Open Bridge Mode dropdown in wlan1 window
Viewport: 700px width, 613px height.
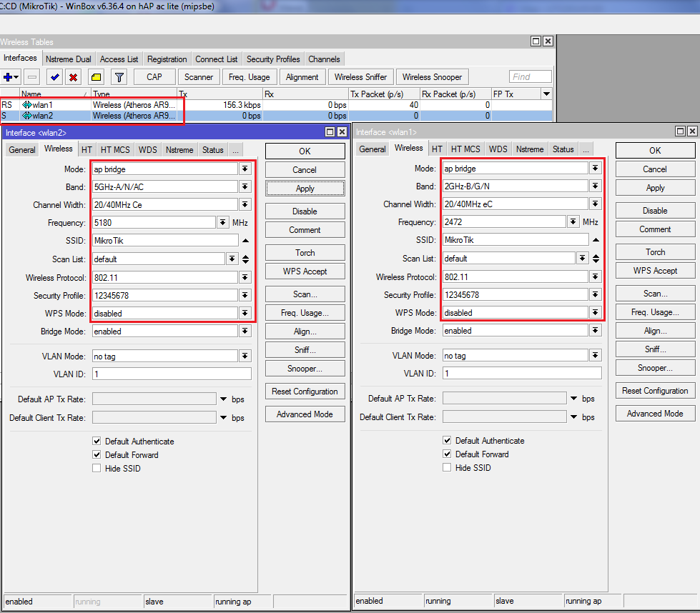point(596,330)
